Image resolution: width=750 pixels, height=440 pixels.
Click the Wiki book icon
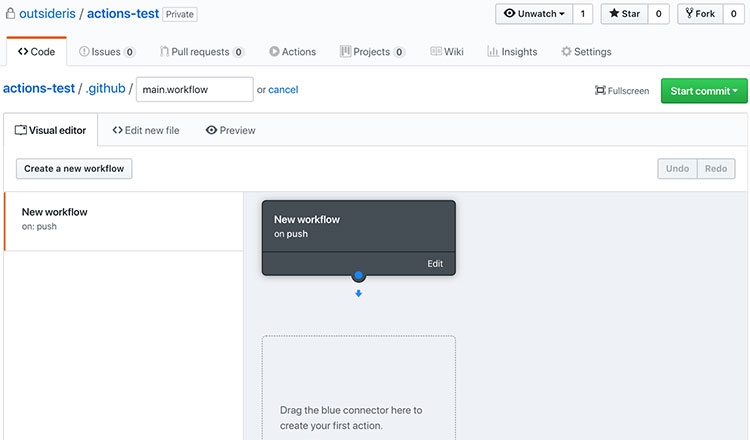[x=436, y=51]
